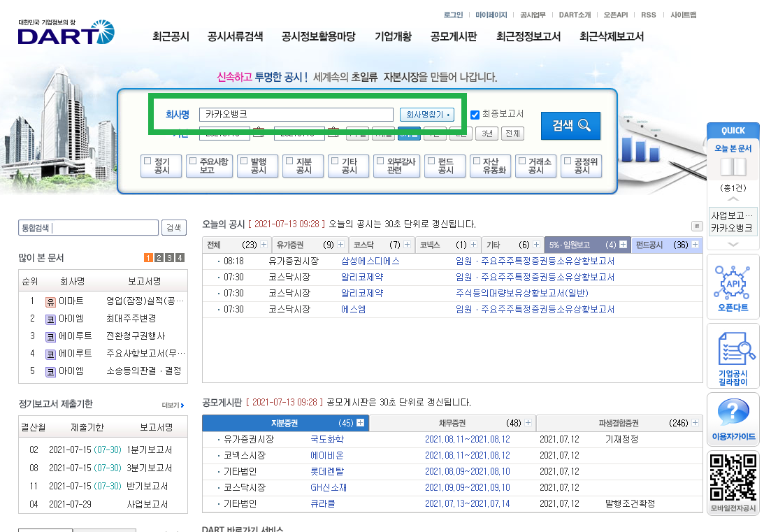
Task: Open the 공시서류검색 menu
Action: point(235,36)
